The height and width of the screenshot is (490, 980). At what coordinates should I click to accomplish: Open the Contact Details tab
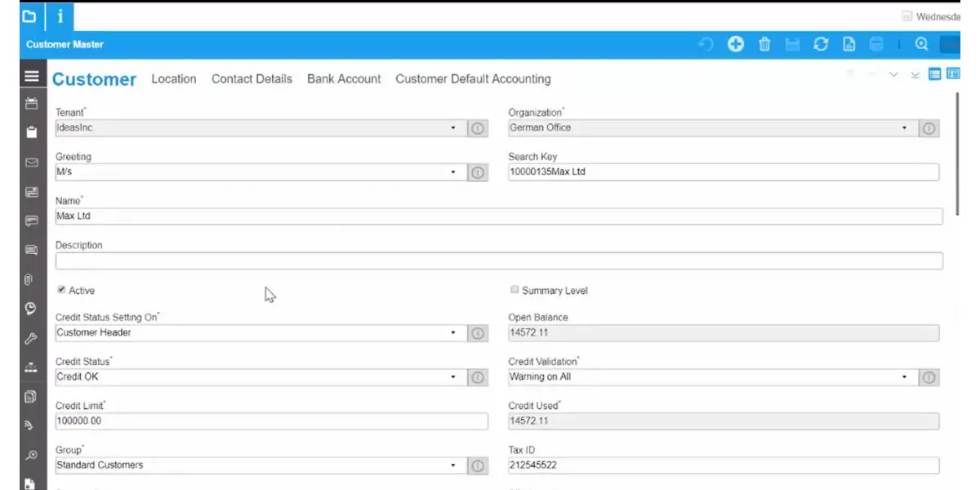(x=252, y=79)
